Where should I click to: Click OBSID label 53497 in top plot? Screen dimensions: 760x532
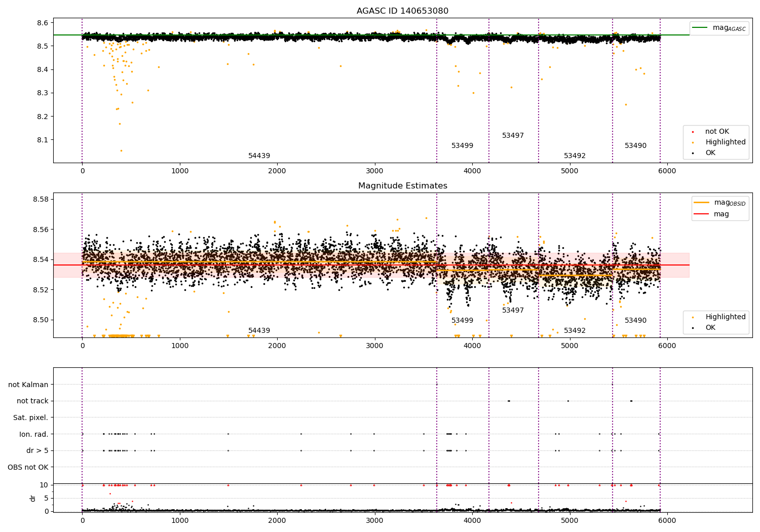pos(513,136)
